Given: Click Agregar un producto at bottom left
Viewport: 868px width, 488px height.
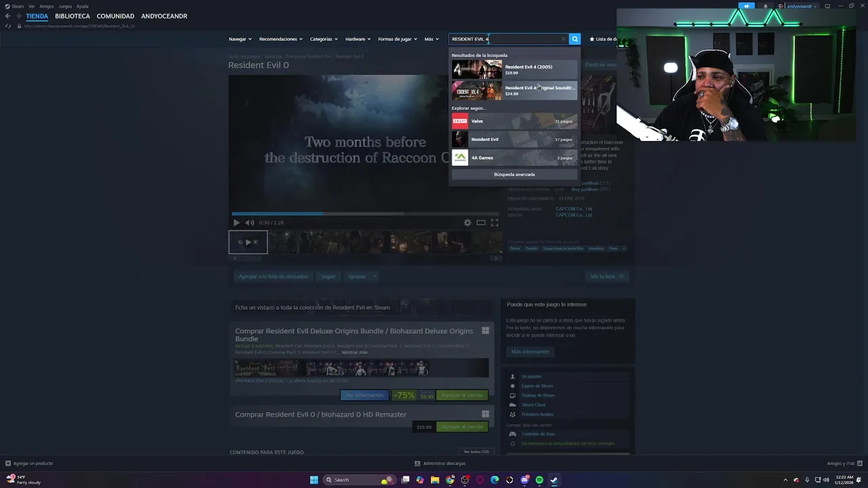Looking at the screenshot, I should [x=29, y=464].
